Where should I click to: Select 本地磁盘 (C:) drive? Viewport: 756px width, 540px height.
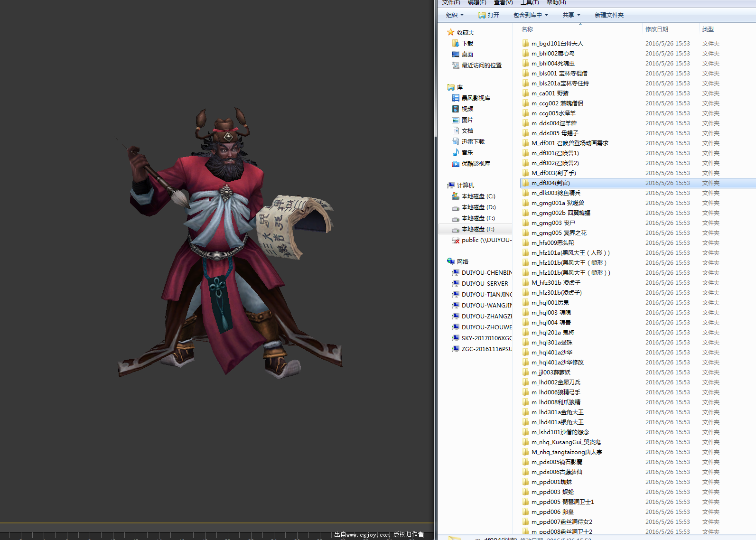(478, 196)
